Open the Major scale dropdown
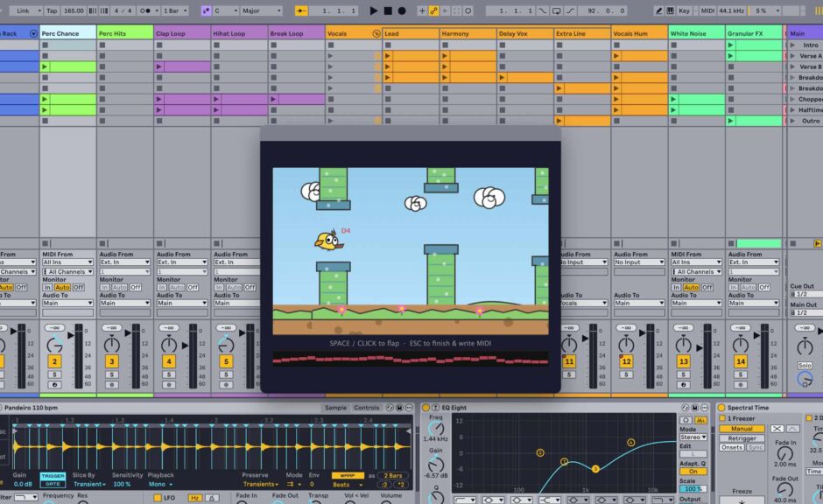Viewport: 823px width, 504px height. 262,10
